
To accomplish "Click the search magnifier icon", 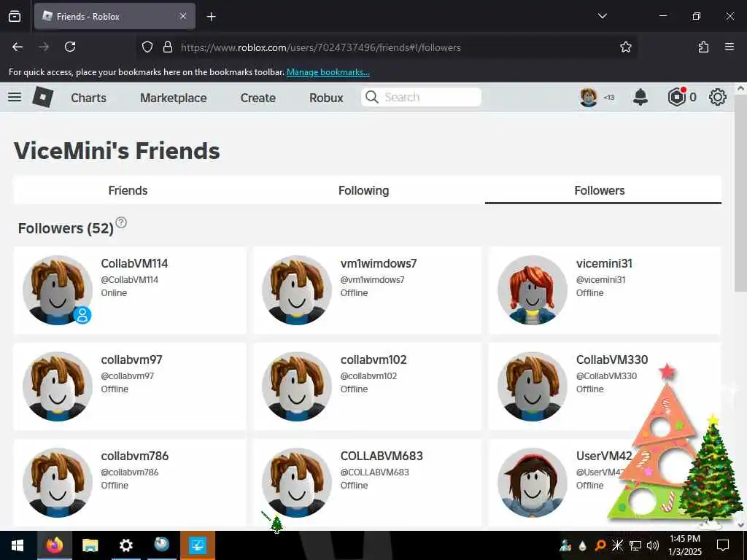I will (372, 97).
